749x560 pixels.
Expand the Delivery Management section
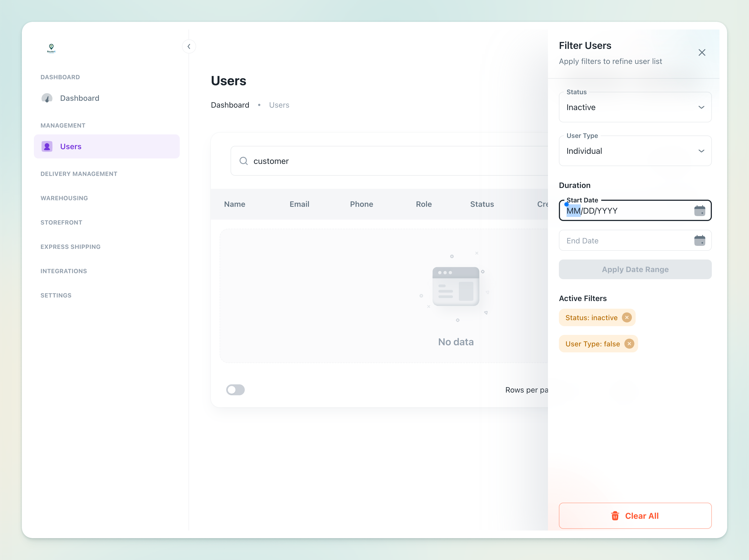[x=79, y=174]
